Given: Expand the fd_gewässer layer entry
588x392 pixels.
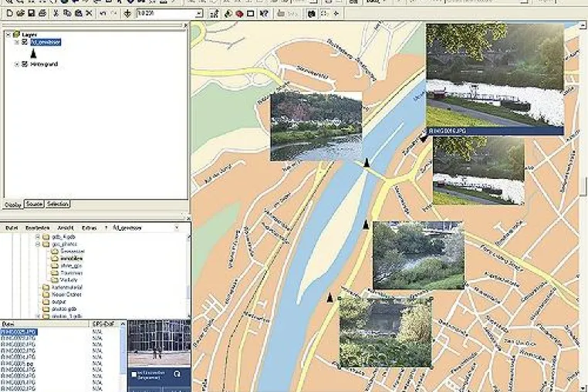Looking at the screenshot, I should [16, 42].
